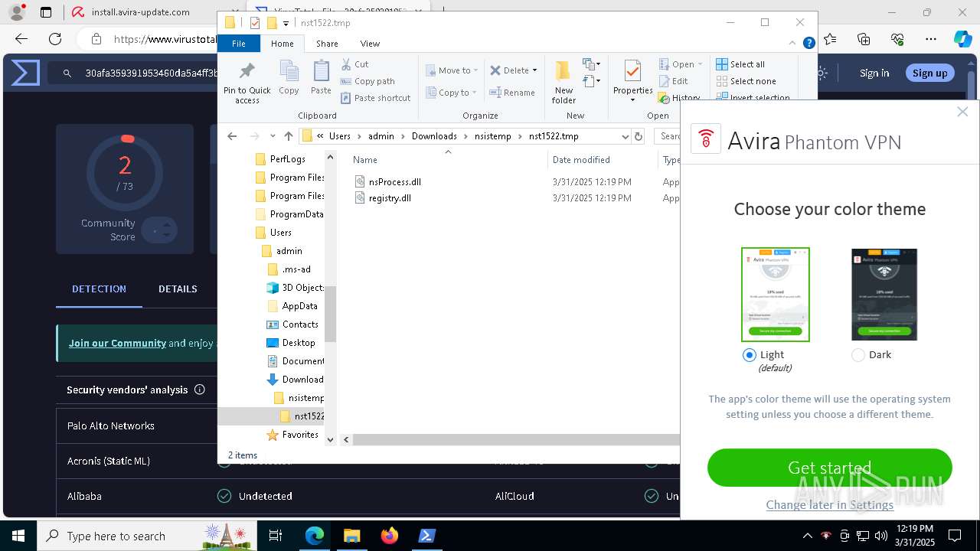This screenshot has height=551, width=980.
Task: Click Join our Community link
Action: point(117,343)
